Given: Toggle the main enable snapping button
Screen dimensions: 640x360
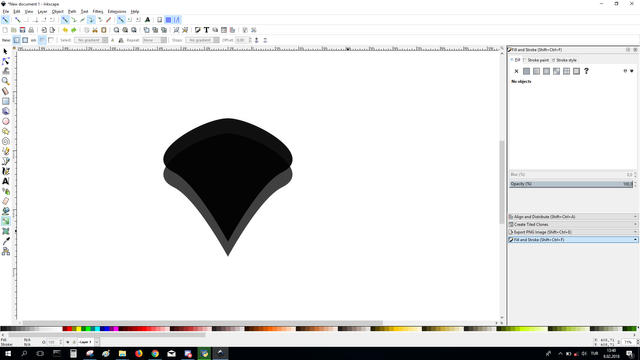Looking at the screenshot, I should (5, 20).
